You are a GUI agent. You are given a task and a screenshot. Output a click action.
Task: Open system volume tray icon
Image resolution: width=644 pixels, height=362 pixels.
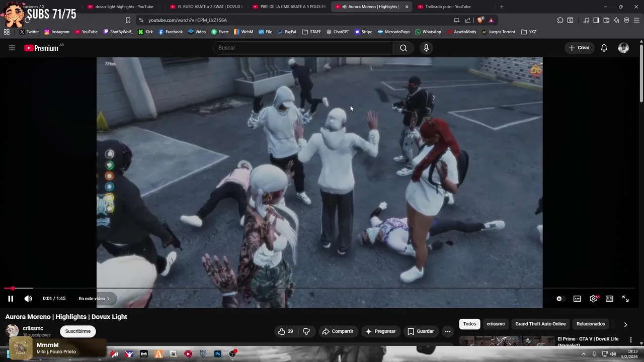tap(613, 354)
